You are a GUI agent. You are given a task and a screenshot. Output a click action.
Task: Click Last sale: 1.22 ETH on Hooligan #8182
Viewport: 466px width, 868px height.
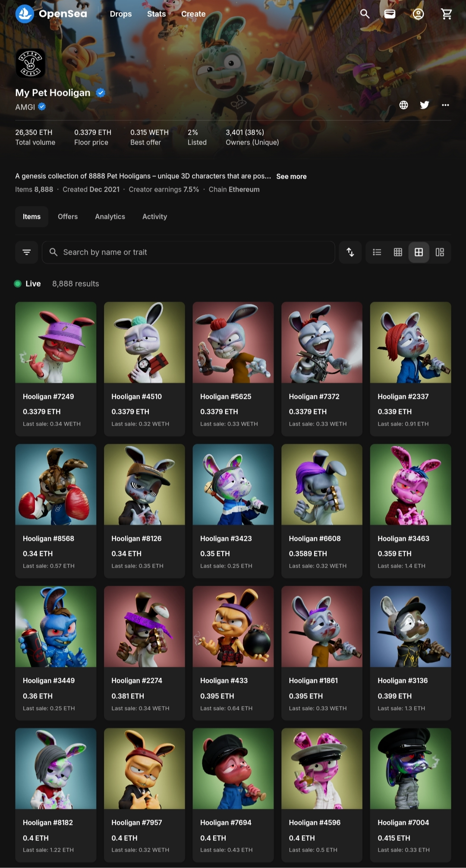48,850
